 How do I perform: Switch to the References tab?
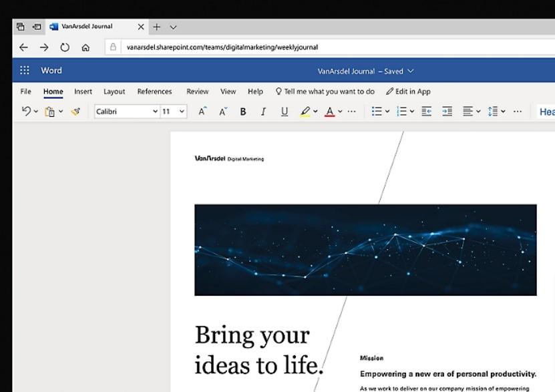click(x=154, y=91)
